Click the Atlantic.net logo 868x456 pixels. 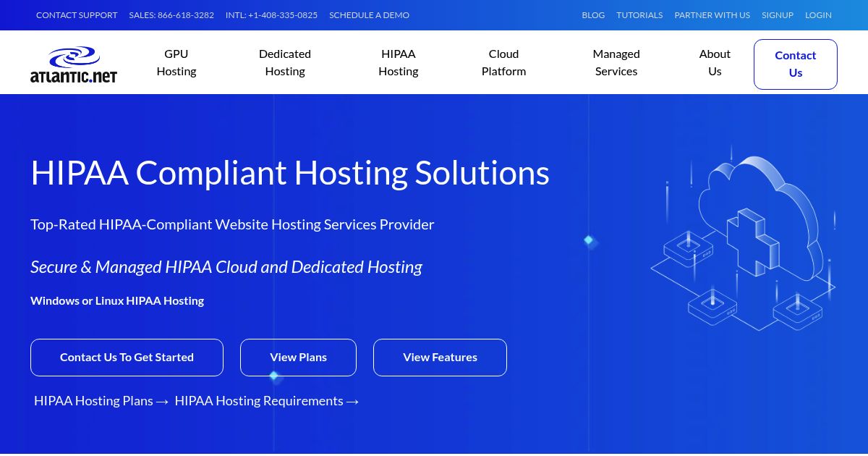click(73, 64)
